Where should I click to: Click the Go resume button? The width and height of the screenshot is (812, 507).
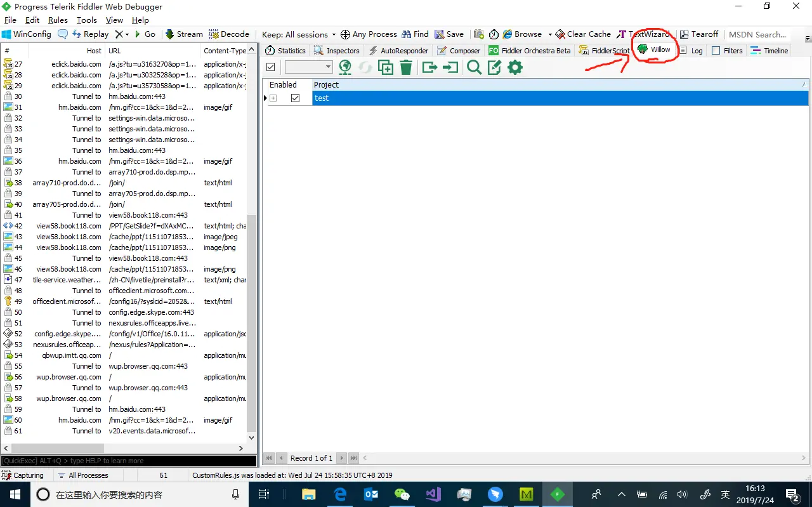click(144, 34)
